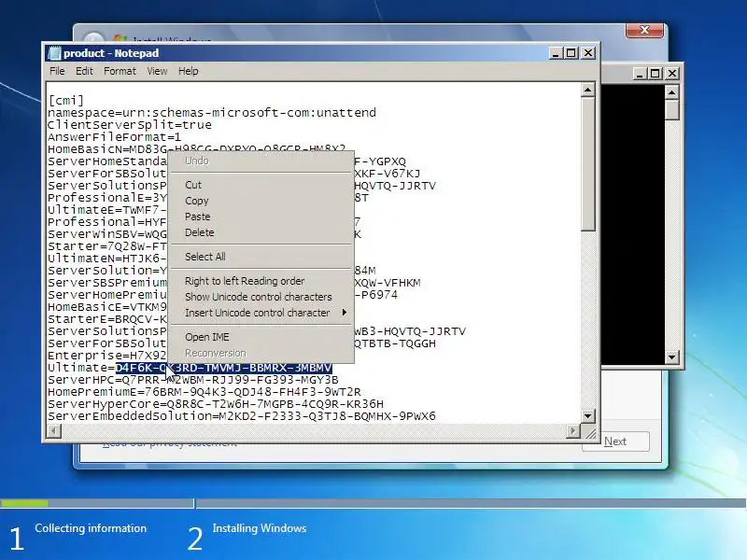Open the Format menu in Notepad
The width and height of the screenshot is (747, 560).
click(120, 71)
